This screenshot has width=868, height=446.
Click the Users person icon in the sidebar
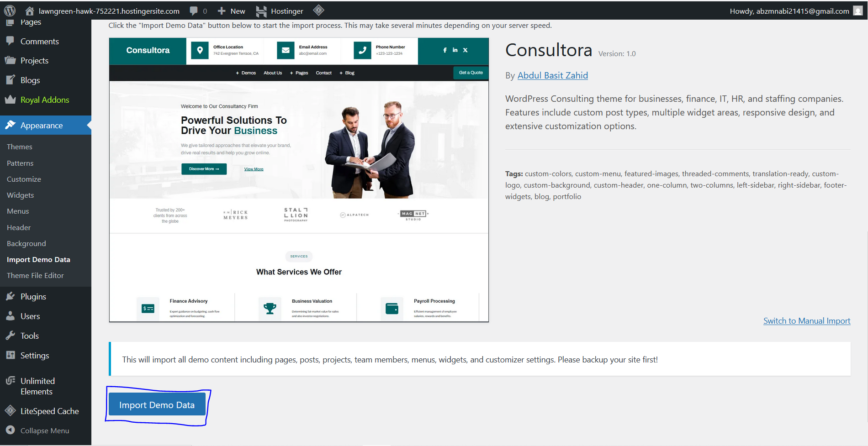coord(10,316)
